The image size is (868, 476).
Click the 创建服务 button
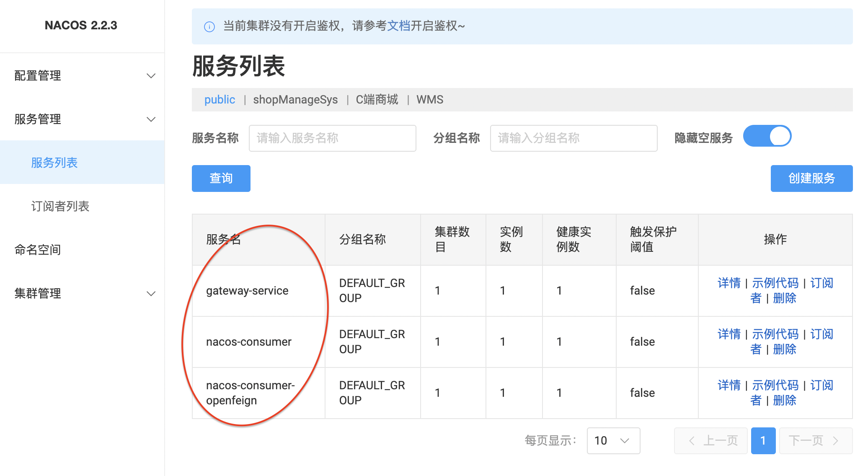811,178
